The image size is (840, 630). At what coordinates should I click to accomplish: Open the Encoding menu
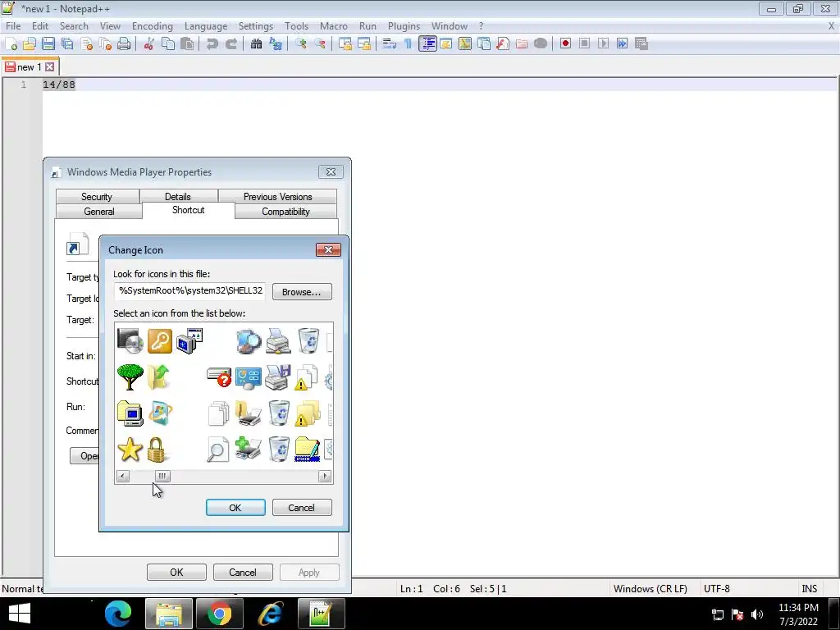pyautogui.click(x=152, y=25)
